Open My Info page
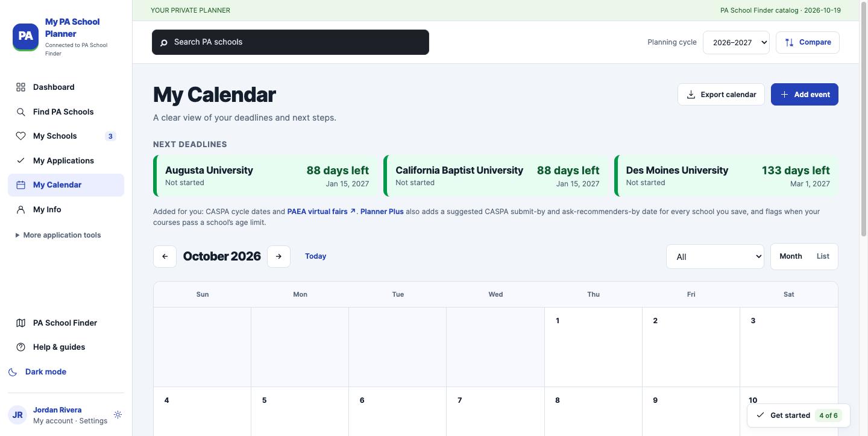 [x=66, y=210]
